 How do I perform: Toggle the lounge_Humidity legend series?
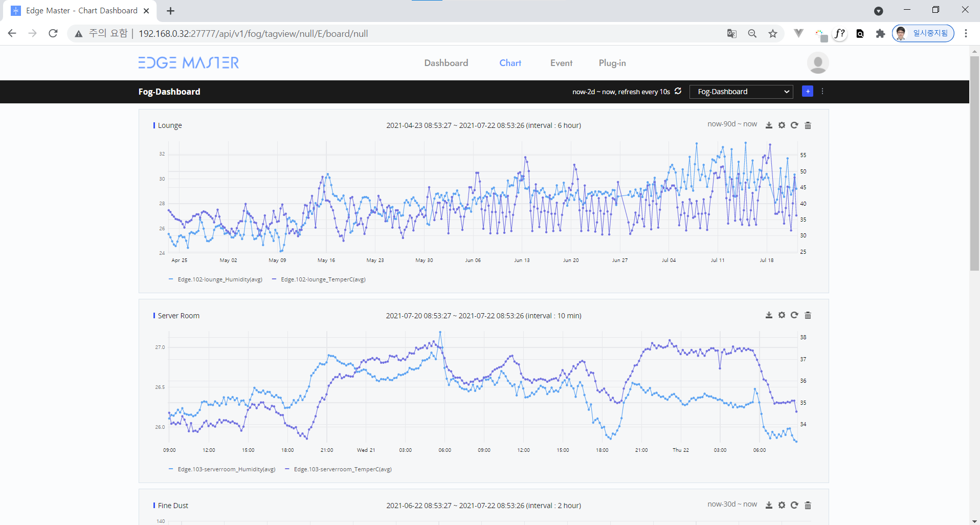pos(215,279)
